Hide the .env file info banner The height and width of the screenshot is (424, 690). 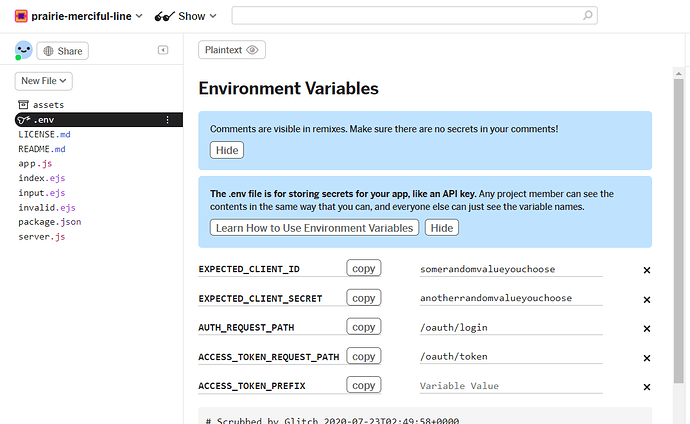point(441,228)
